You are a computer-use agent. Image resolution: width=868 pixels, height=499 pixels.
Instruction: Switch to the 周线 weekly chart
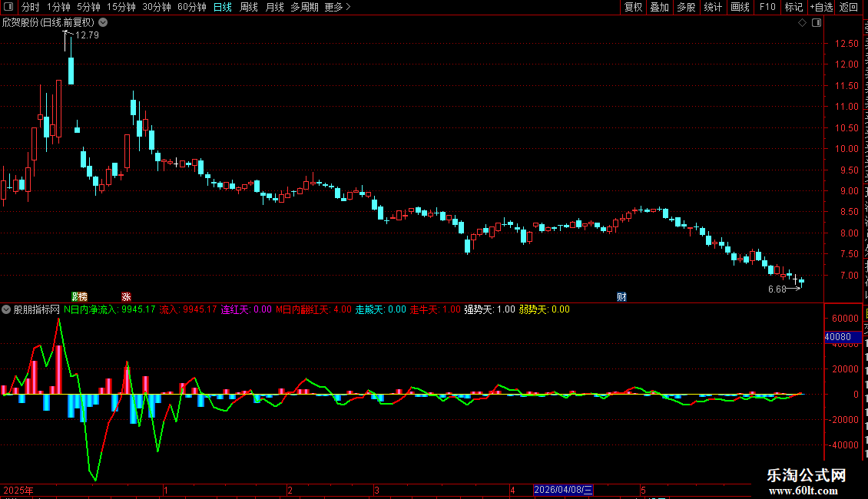click(249, 7)
